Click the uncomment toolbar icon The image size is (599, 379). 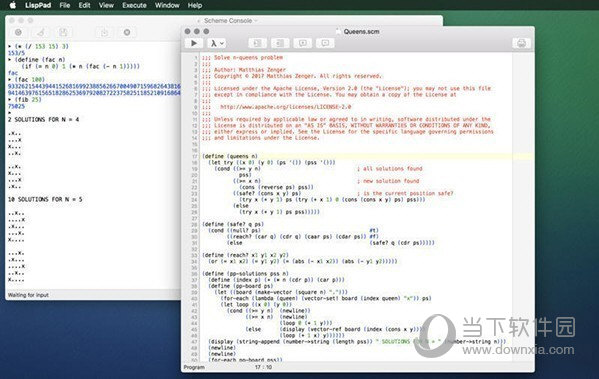(x=325, y=43)
